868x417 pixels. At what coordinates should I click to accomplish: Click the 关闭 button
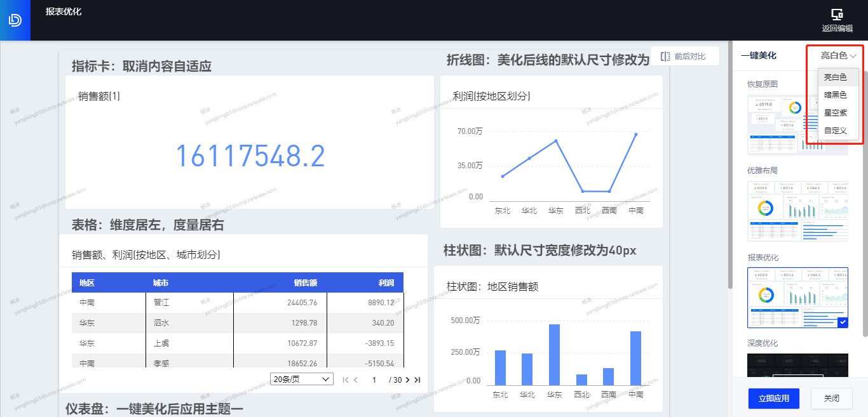pyautogui.click(x=831, y=399)
